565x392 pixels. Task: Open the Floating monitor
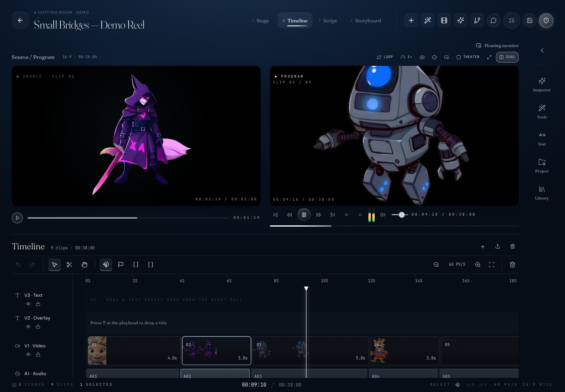tap(497, 46)
